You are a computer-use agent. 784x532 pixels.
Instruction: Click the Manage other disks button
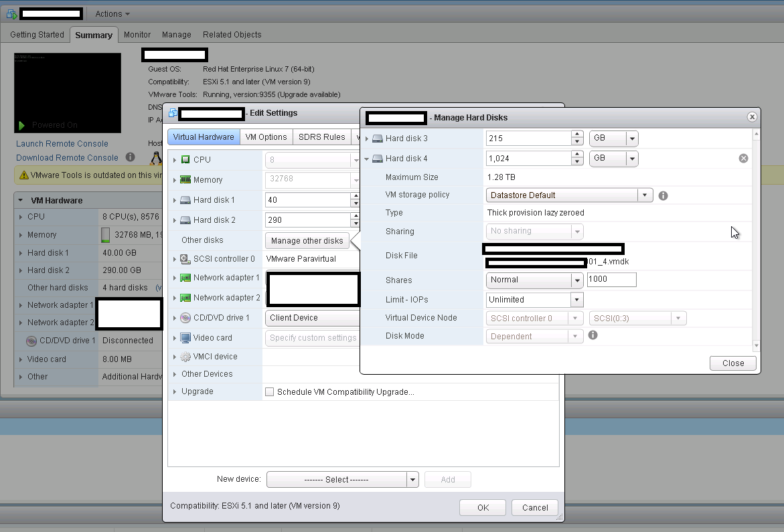(x=307, y=241)
